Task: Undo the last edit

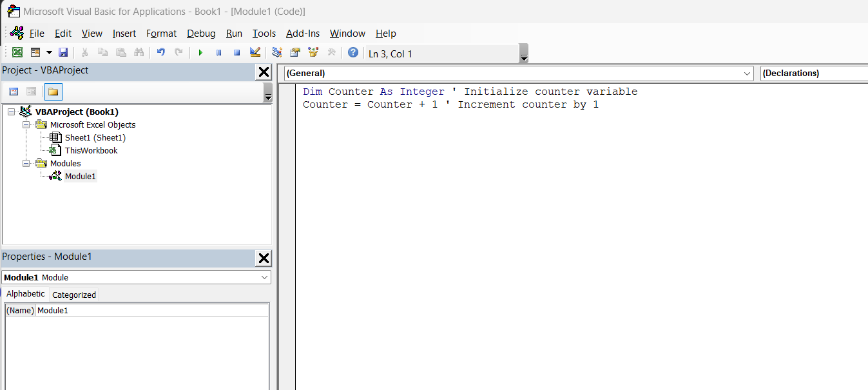Action: coord(160,53)
